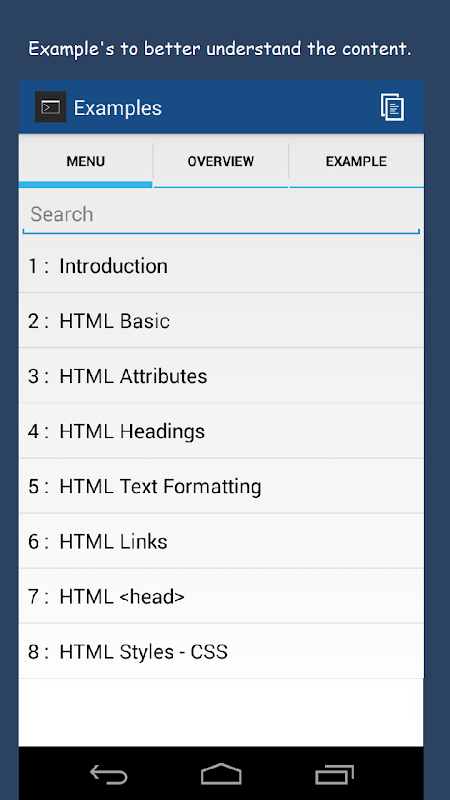Select the HTML Basic list item

coord(221,321)
